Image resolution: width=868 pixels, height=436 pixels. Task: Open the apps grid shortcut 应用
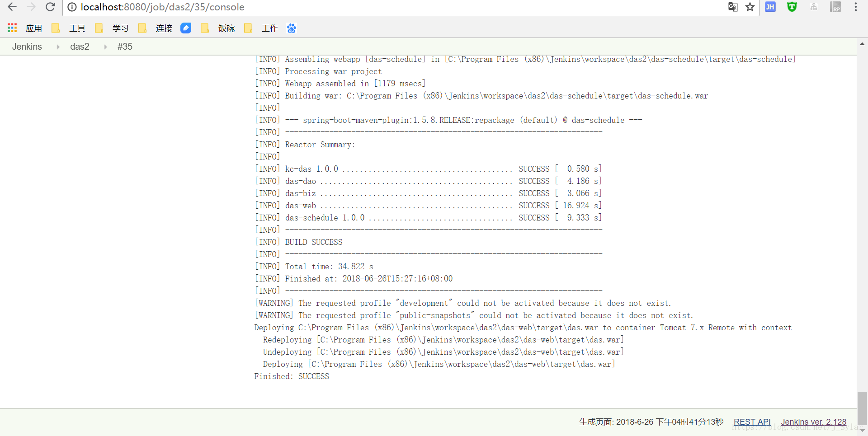25,28
